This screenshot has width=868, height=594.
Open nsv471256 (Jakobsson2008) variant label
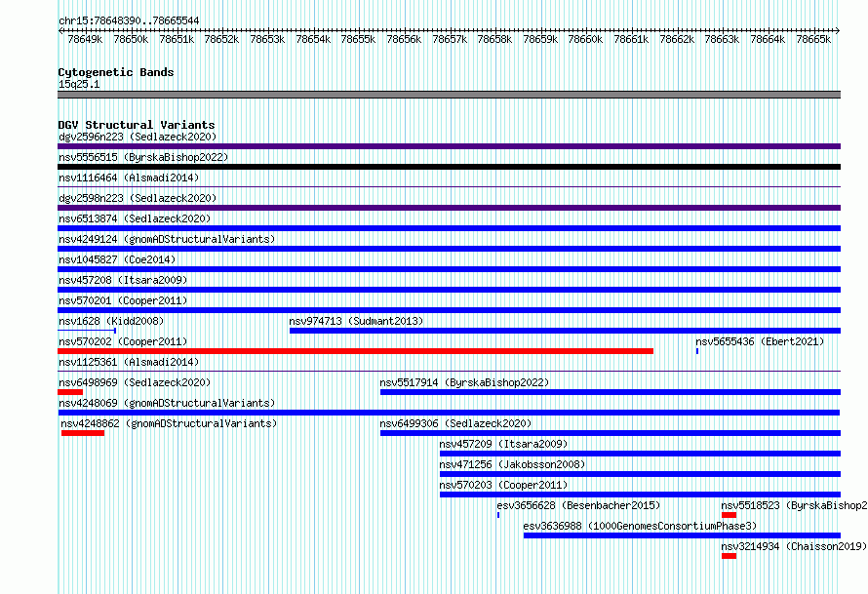click(512, 464)
